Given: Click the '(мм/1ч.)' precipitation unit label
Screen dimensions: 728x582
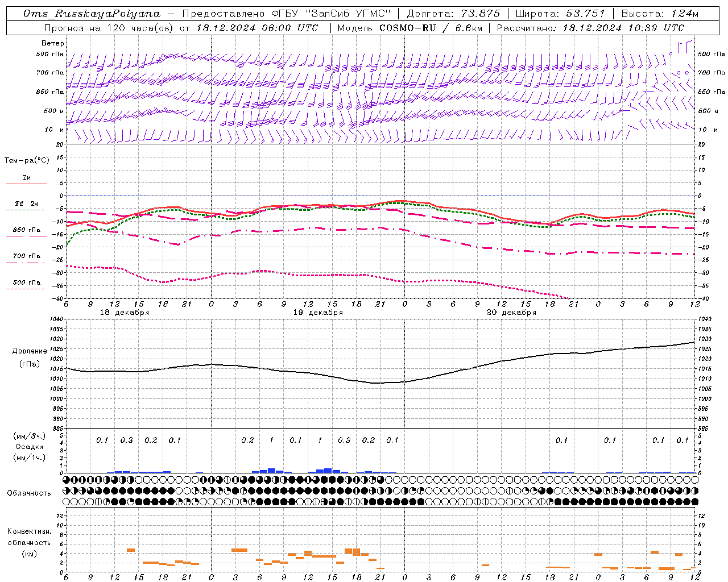Looking at the screenshot, I should tap(29, 458).
